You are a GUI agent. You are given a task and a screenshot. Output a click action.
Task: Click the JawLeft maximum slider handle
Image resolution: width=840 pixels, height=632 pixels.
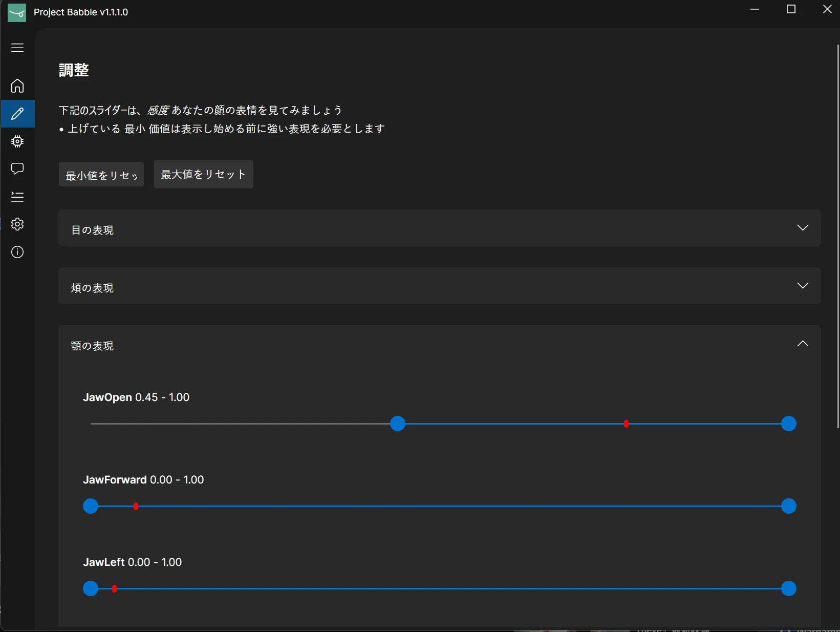(x=789, y=588)
